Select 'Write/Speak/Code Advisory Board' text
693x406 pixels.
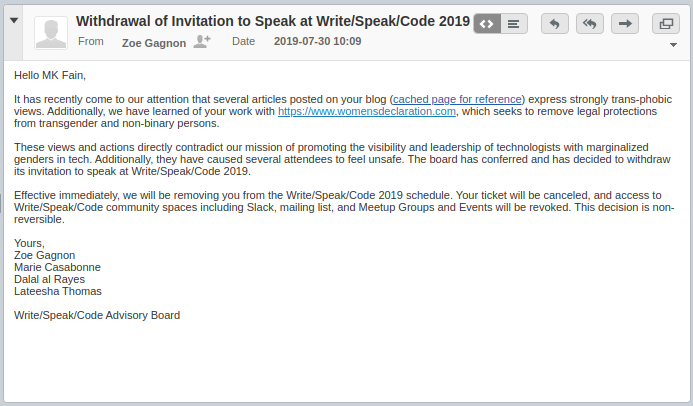pyautogui.click(x=97, y=315)
